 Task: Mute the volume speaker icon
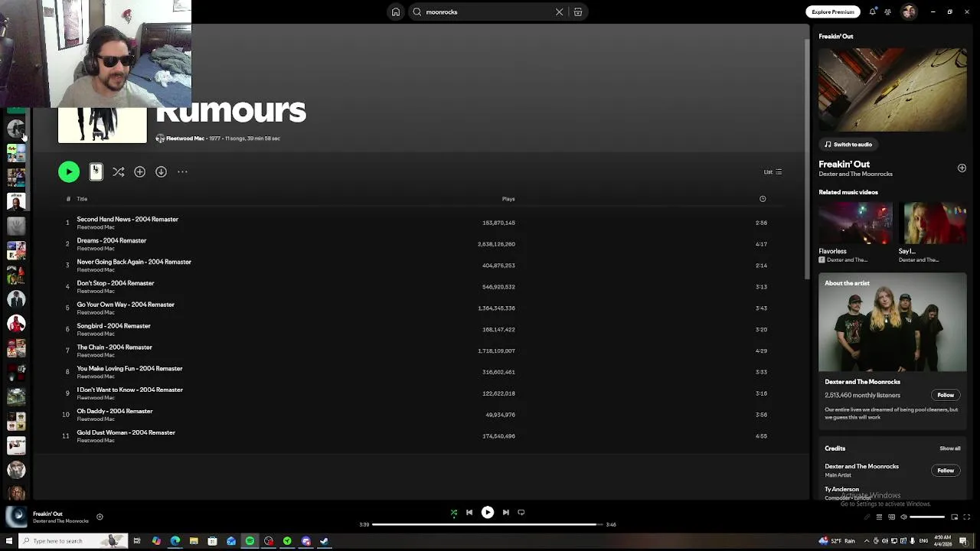(x=903, y=517)
